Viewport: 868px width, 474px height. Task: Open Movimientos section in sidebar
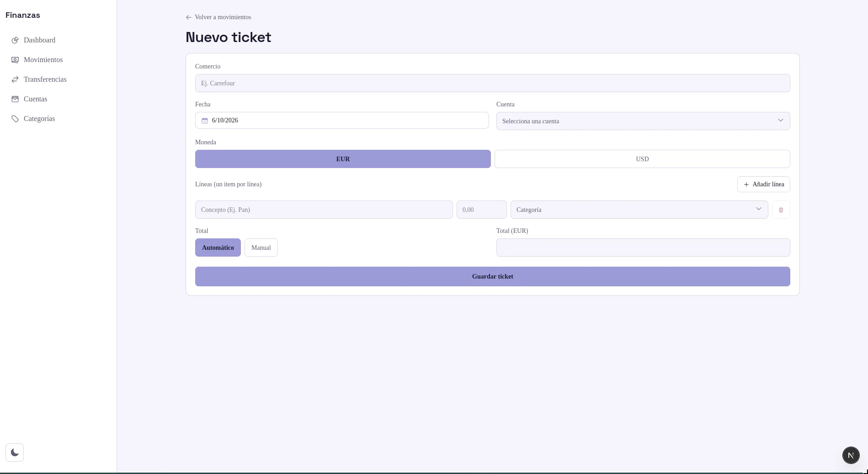tap(58, 60)
